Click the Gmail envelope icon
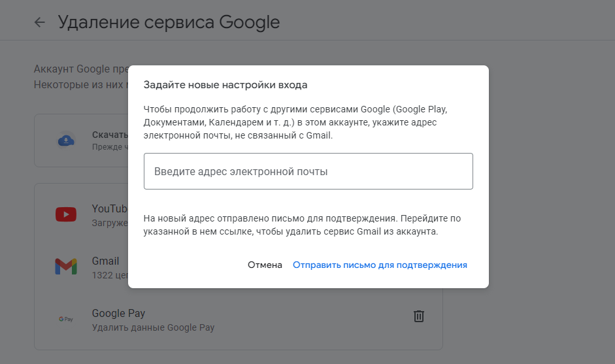The image size is (615, 364). tap(66, 266)
